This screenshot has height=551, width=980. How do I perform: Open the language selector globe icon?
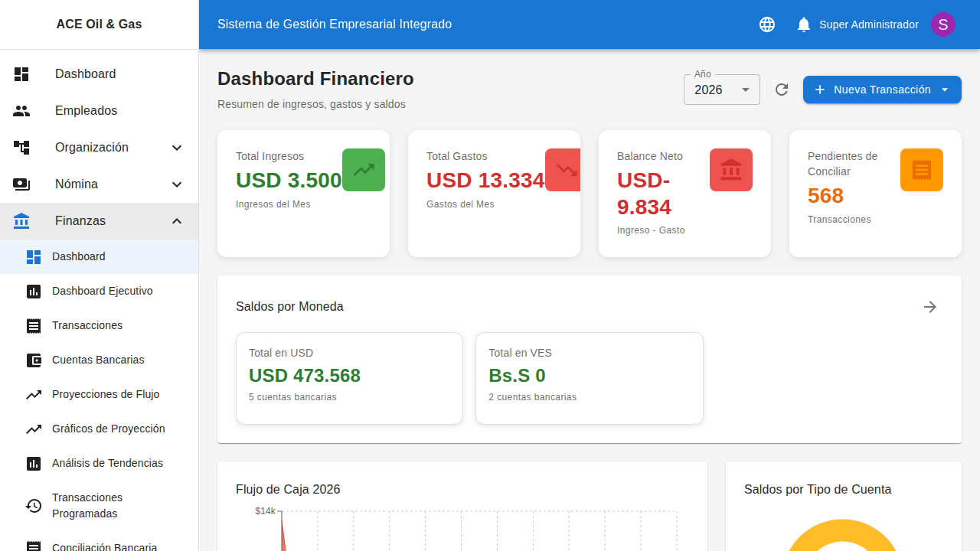tap(766, 24)
